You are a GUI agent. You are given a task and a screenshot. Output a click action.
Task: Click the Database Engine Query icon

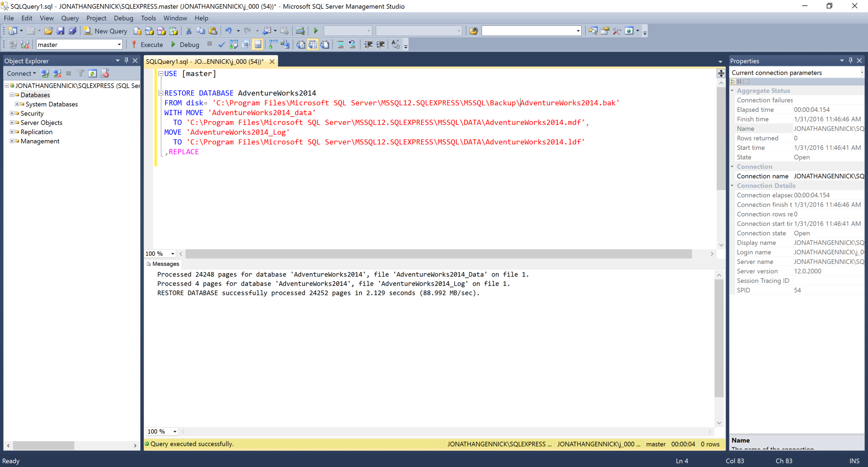(137, 31)
